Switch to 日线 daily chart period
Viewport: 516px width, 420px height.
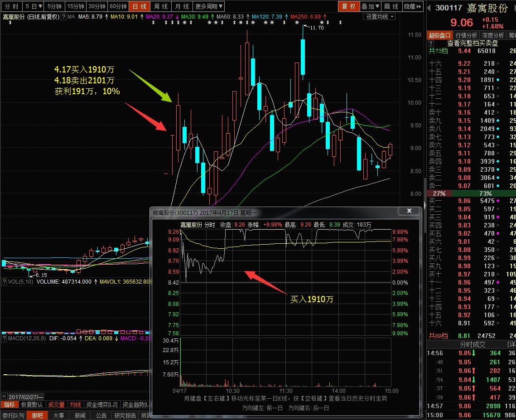(139, 6)
